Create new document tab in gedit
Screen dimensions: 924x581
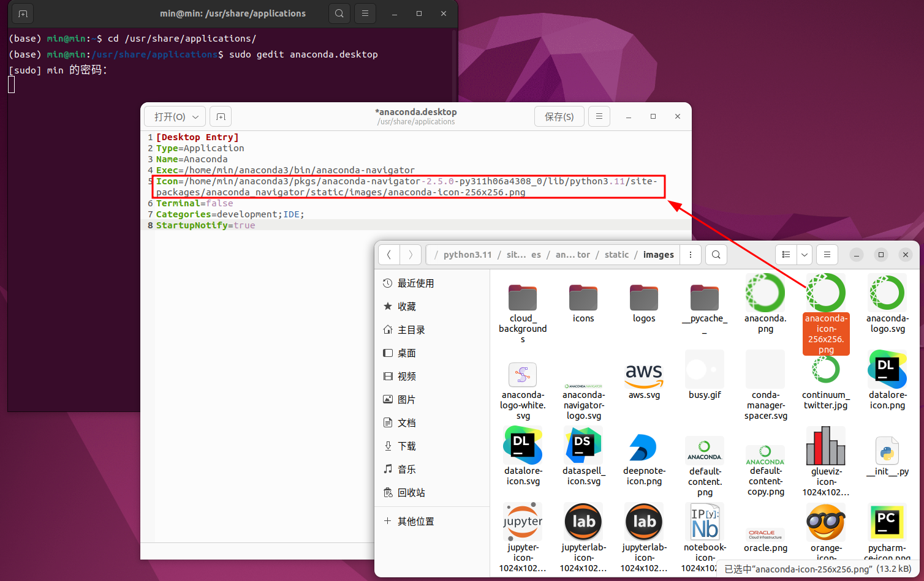pyautogui.click(x=221, y=116)
